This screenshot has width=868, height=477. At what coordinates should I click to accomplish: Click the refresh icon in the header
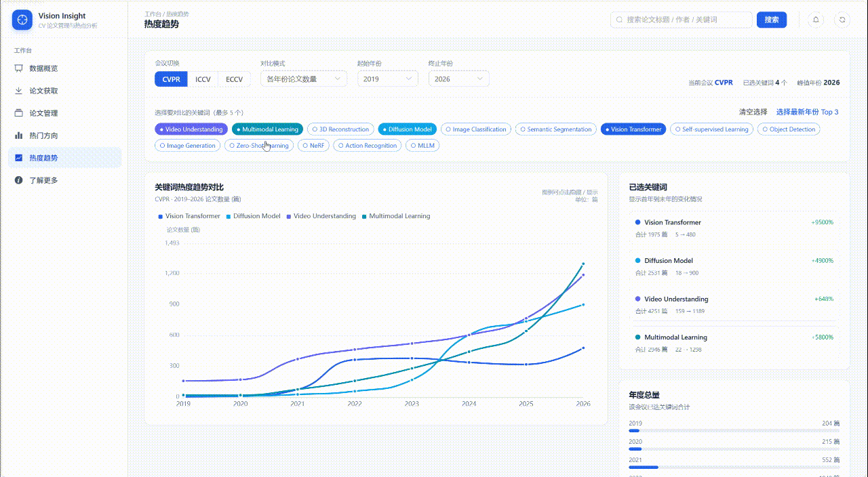842,20
